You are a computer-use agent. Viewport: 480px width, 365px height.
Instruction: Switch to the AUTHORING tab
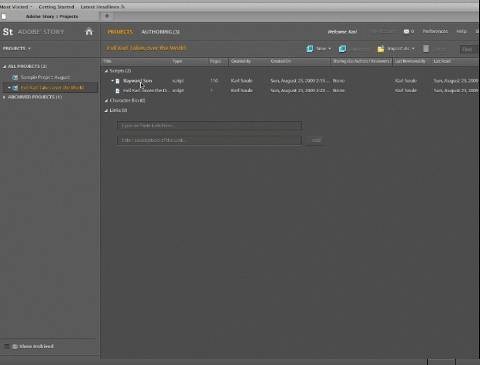(161, 32)
